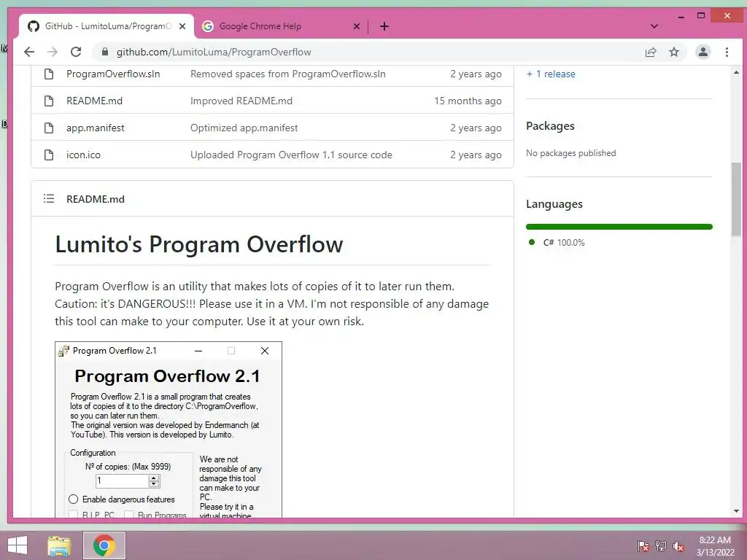Open the icon.ico file
747x560 pixels.
pyautogui.click(x=83, y=155)
